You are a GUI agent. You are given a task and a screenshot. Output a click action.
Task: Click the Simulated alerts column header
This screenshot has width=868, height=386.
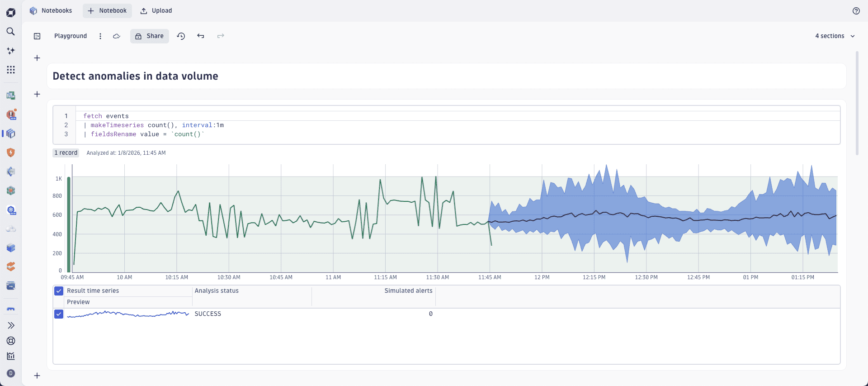point(409,291)
